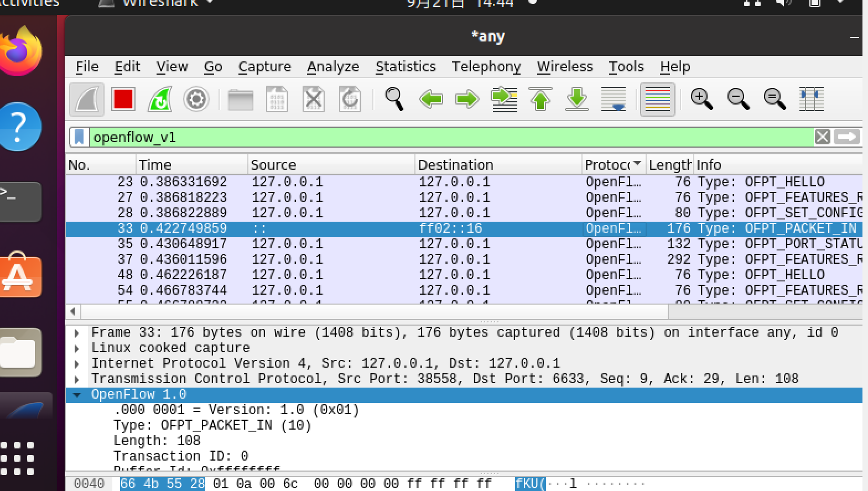Screen dimensions: 868x491
Task: Select the Length: 108 field
Action: point(157,441)
